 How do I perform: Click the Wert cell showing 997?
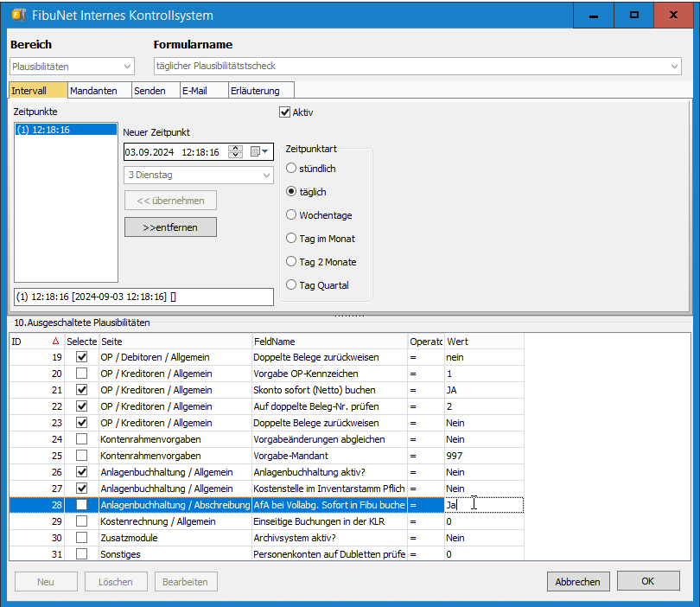(x=484, y=456)
